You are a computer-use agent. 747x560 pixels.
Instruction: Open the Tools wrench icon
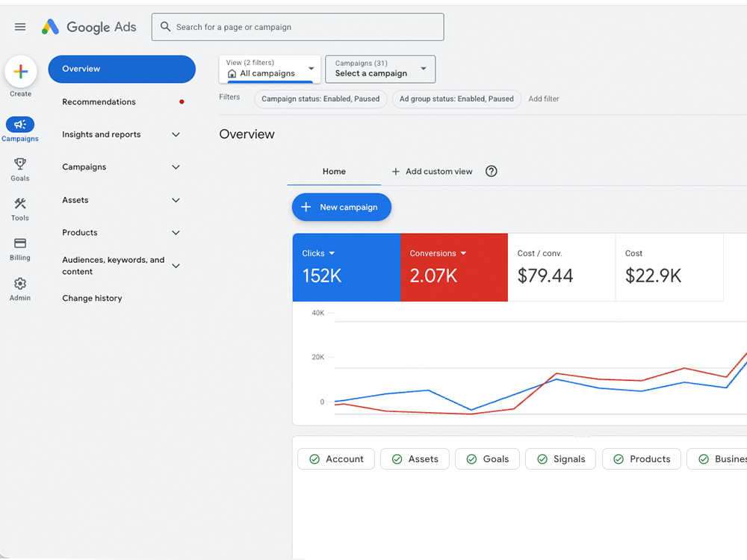20,204
